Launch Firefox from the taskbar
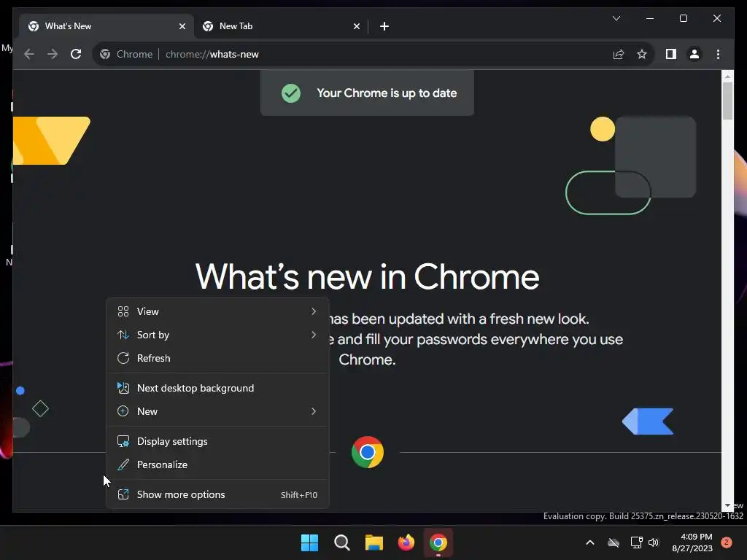747x560 pixels. [406, 542]
